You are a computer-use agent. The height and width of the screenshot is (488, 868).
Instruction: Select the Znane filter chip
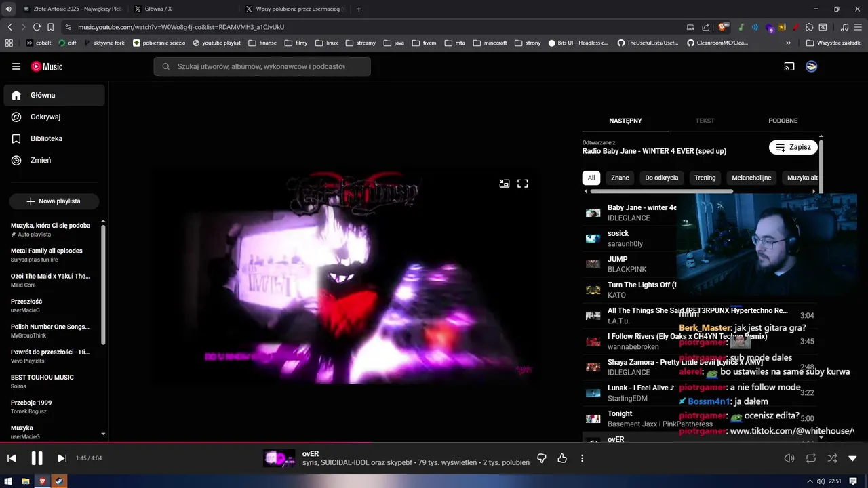(620, 178)
